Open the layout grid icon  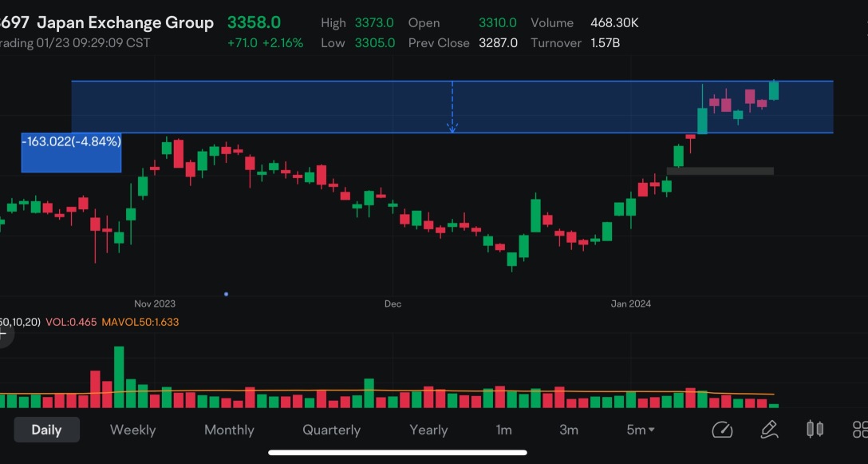[x=860, y=430]
